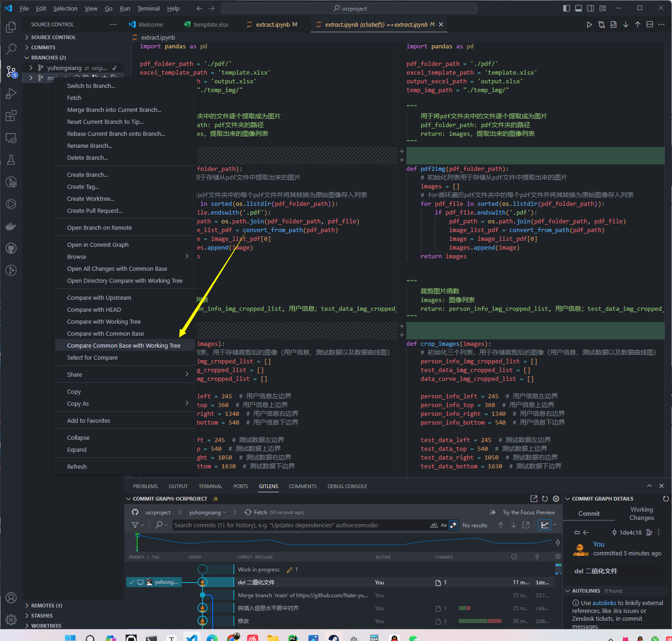
Task: Open Manage gear in activity bar
Action: 11,620
